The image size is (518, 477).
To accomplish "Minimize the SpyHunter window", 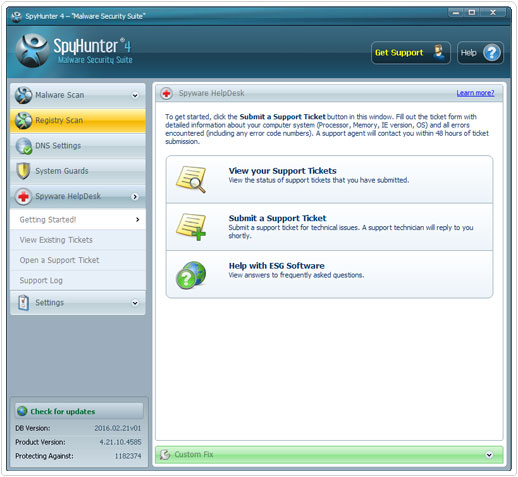I will tap(456, 13).
